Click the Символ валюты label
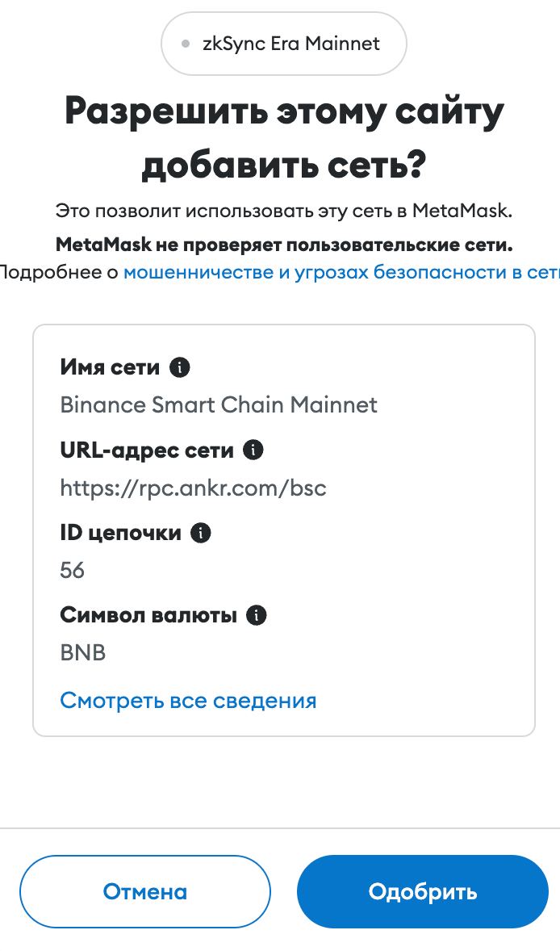Screen dimensions: 560x951 [x=148, y=615]
